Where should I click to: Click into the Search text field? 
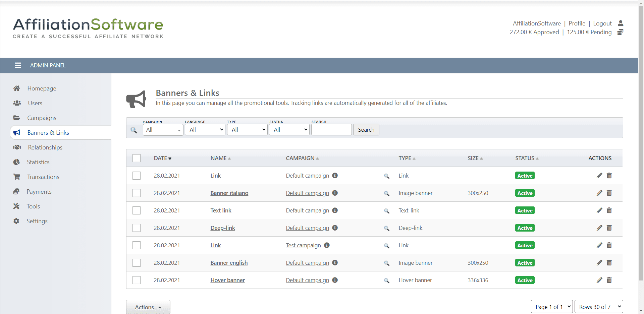point(331,130)
